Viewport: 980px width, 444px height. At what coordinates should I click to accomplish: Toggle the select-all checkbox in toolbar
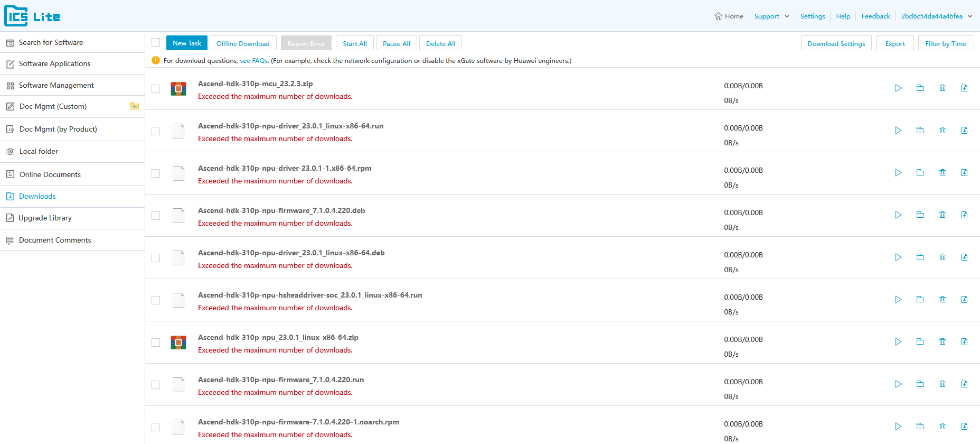156,42
